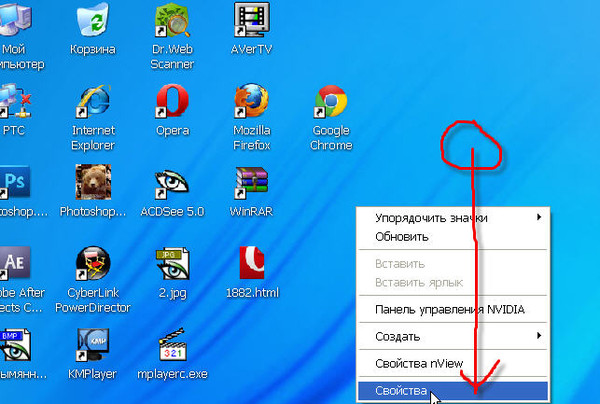Expand the Упорядочить значки submenu arrow
Screen dimensions: 600x404
539,217
